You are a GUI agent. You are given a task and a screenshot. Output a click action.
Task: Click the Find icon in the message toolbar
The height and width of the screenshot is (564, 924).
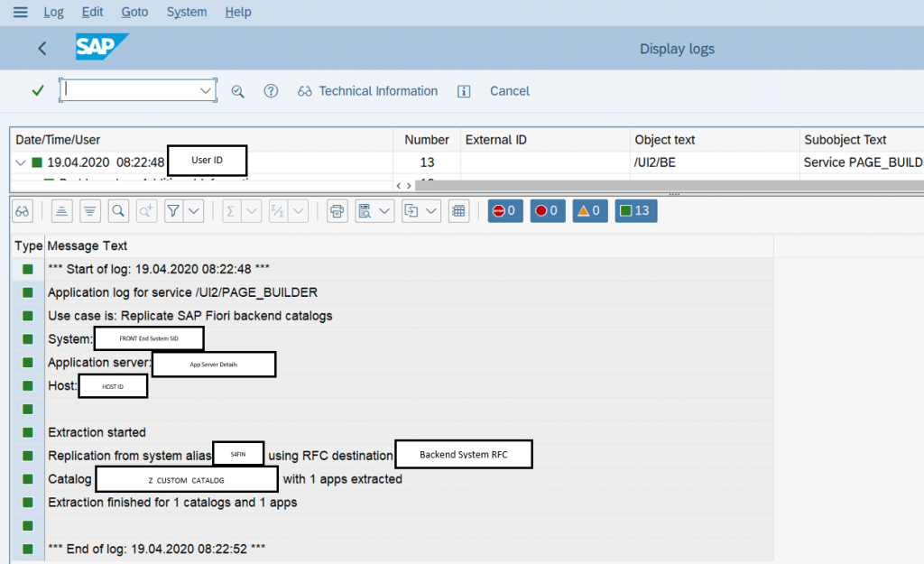tap(118, 211)
